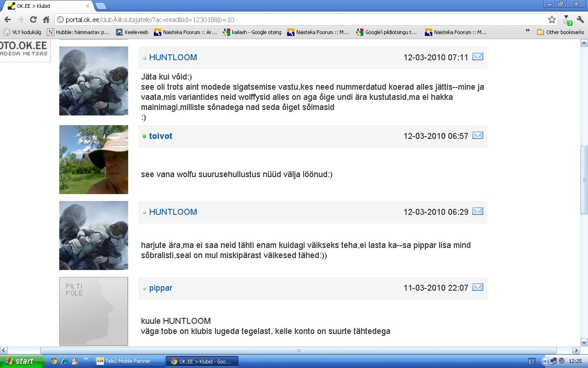This screenshot has height=368, width=588.
Task: Click the browser forward arrow
Action: [20, 20]
